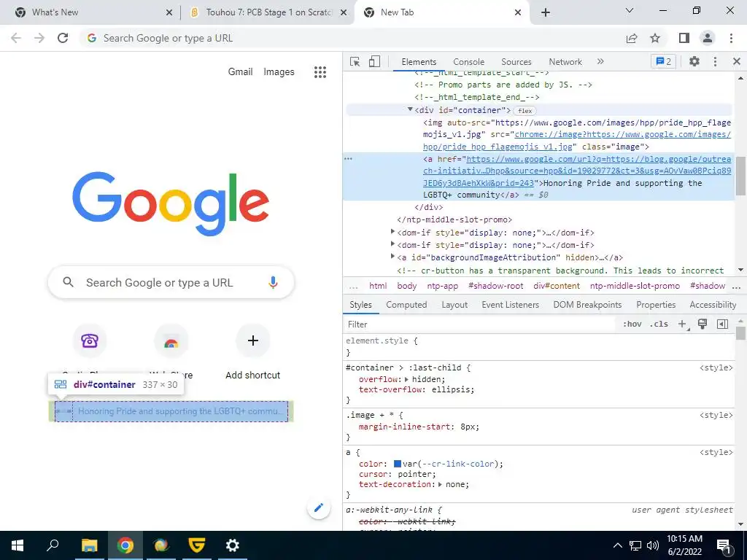Open the Google apps grid icon

point(320,72)
